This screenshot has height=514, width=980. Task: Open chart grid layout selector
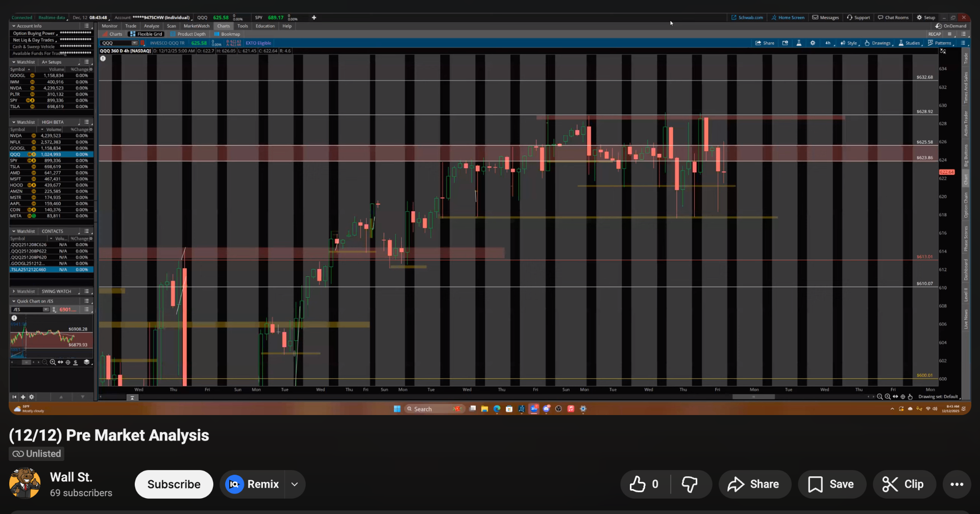pos(950,34)
